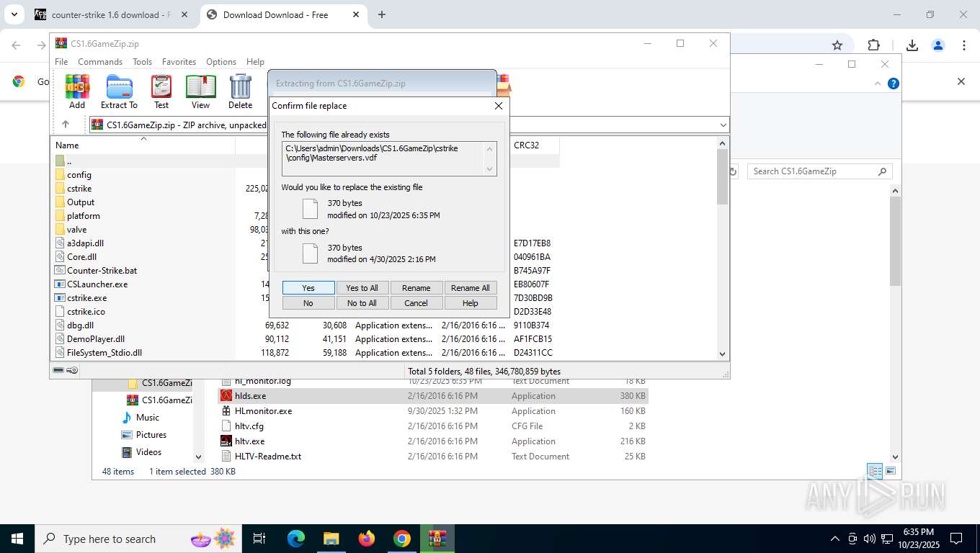Open Firefox from taskbar
This screenshot has height=553, width=980.
367,539
